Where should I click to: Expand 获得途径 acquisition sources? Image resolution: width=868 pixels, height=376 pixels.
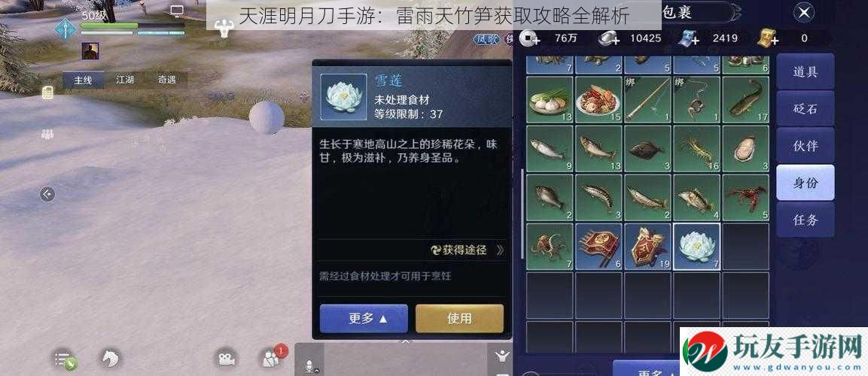click(x=468, y=250)
